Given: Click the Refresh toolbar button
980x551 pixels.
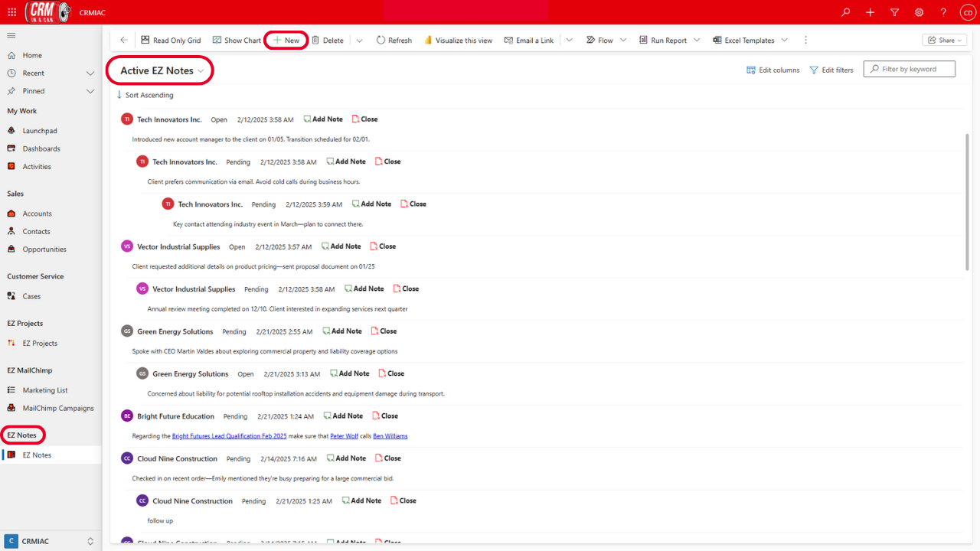Looking at the screenshot, I should (394, 41).
